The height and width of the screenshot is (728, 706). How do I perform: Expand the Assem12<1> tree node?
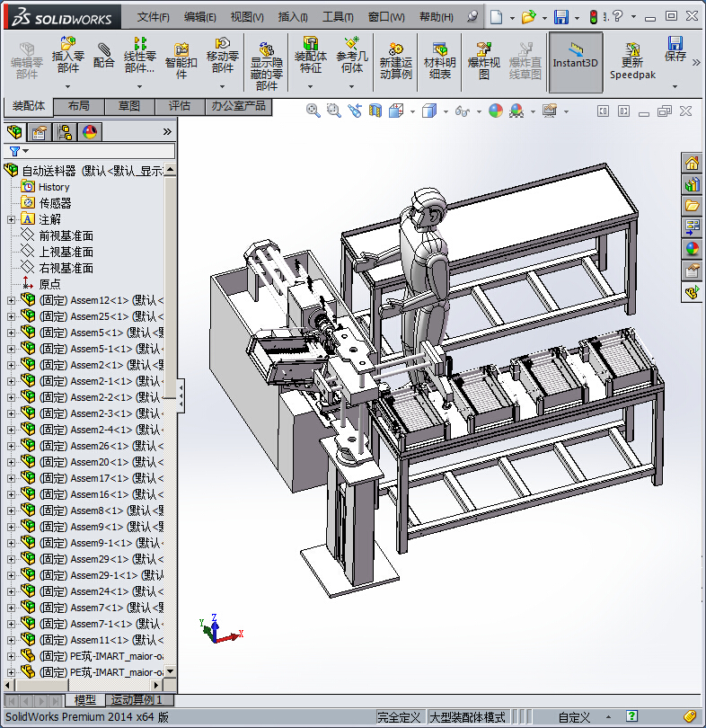(11, 300)
